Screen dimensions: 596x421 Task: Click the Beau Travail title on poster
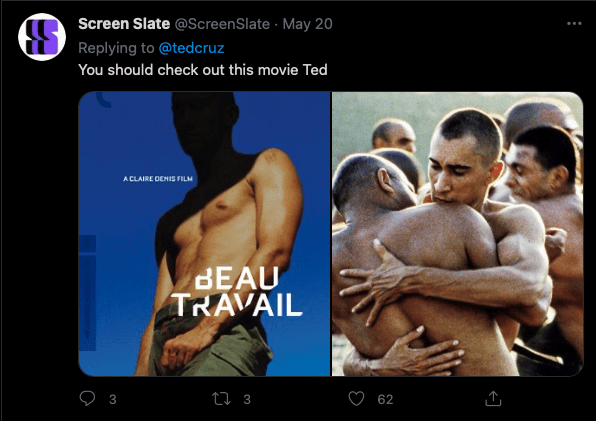[236, 292]
